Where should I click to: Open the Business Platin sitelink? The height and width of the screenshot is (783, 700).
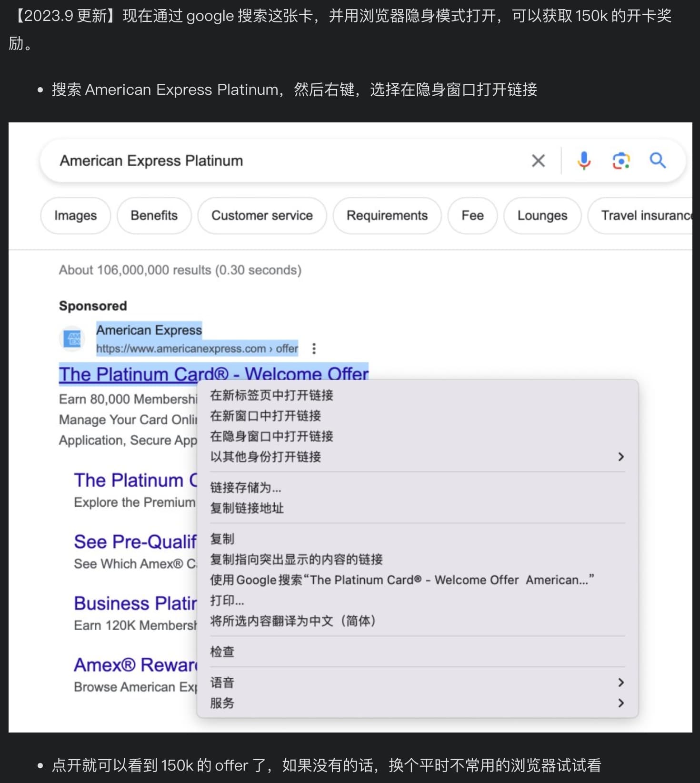click(x=135, y=603)
